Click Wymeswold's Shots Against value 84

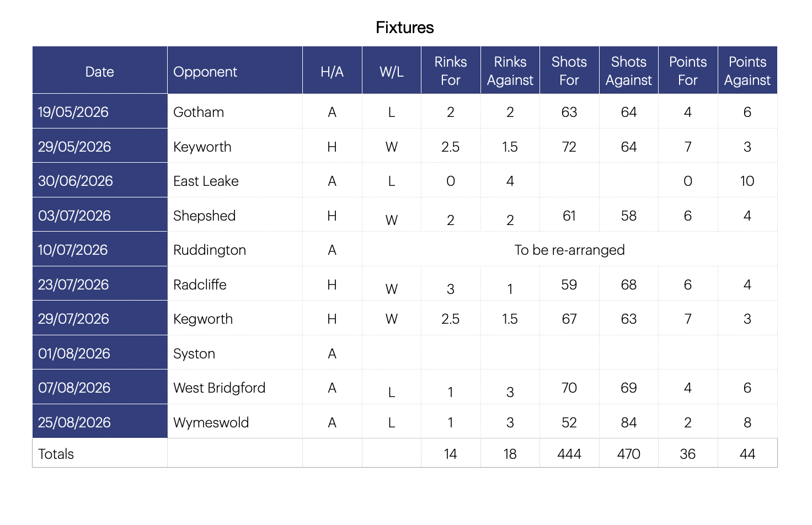pos(629,422)
